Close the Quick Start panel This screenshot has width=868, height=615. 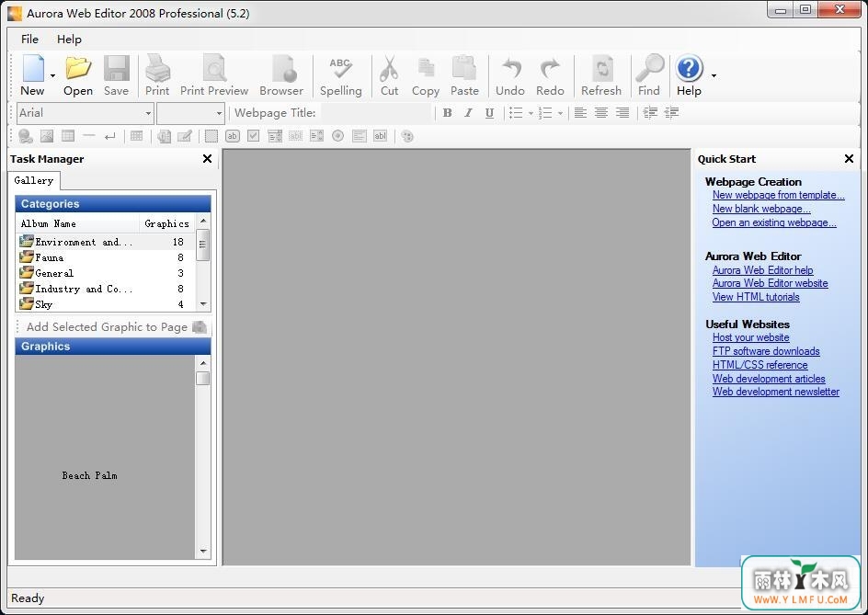(x=849, y=159)
